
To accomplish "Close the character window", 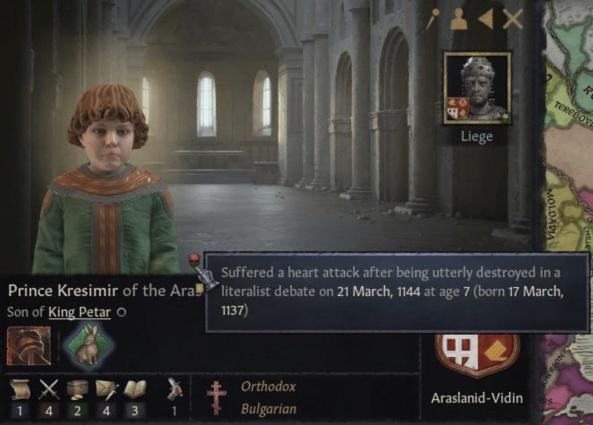I will click(513, 19).
